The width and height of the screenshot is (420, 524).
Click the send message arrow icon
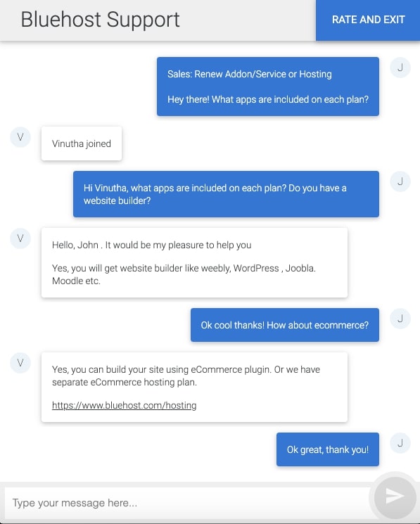tap(395, 497)
